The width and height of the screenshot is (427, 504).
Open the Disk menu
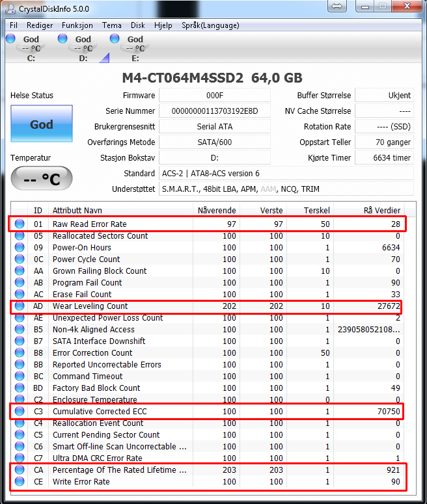click(138, 25)
